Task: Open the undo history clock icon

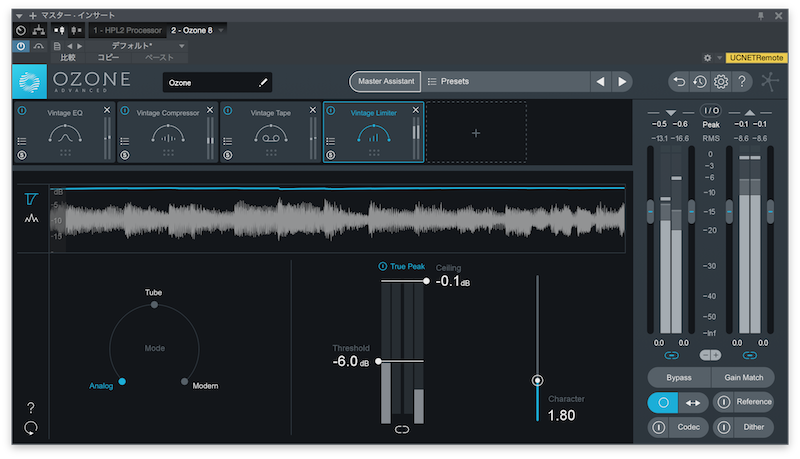Action: point(700,82)
